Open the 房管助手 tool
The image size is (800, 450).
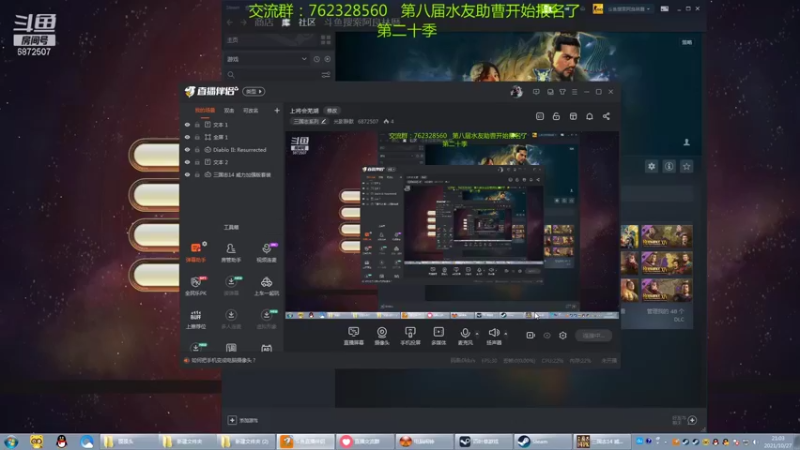pos(231,253)
